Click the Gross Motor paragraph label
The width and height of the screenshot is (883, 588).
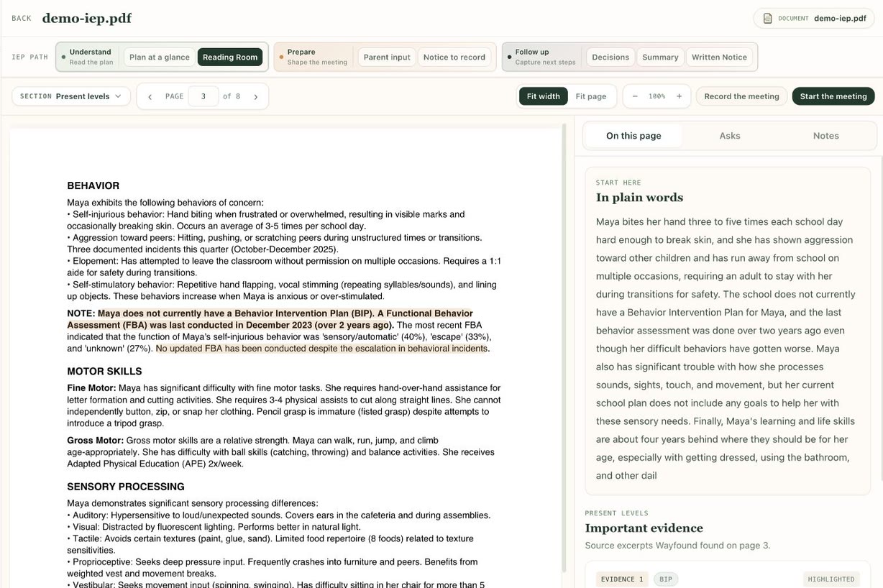pos(96,441)
